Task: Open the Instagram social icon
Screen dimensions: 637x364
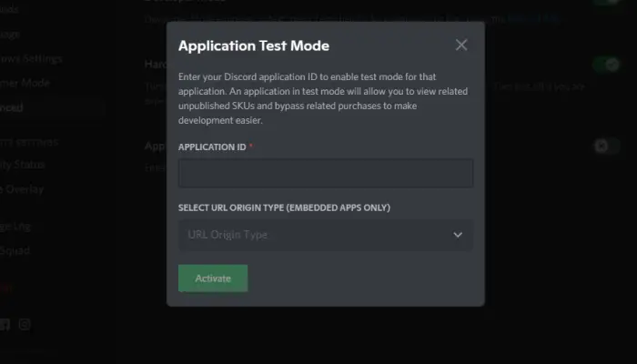Action: click(25, 324)
